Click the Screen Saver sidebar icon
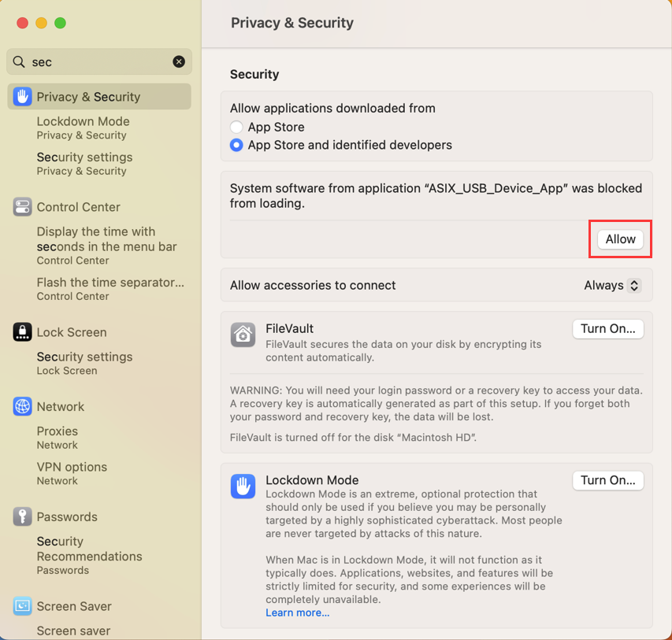 click(x=22, y=606)
